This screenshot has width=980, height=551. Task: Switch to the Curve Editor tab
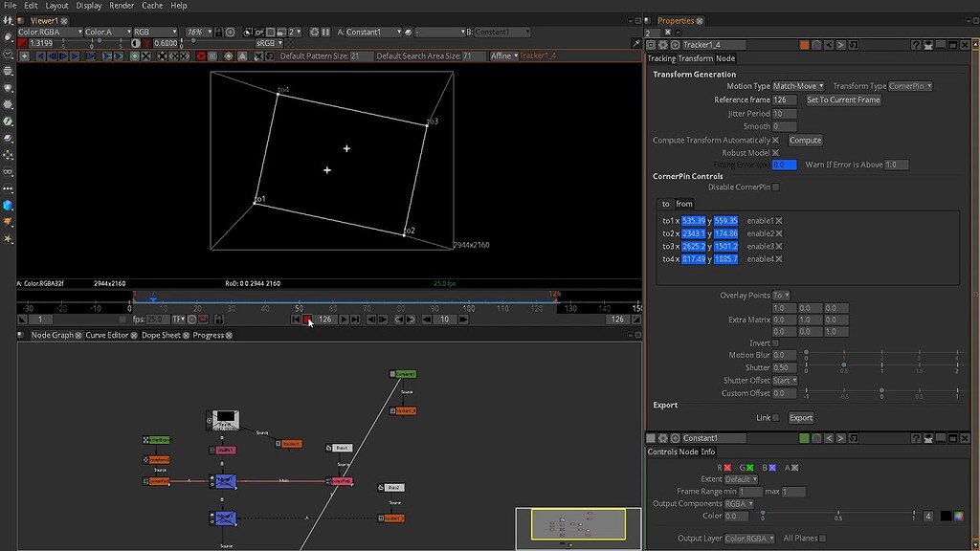(107, 336)
